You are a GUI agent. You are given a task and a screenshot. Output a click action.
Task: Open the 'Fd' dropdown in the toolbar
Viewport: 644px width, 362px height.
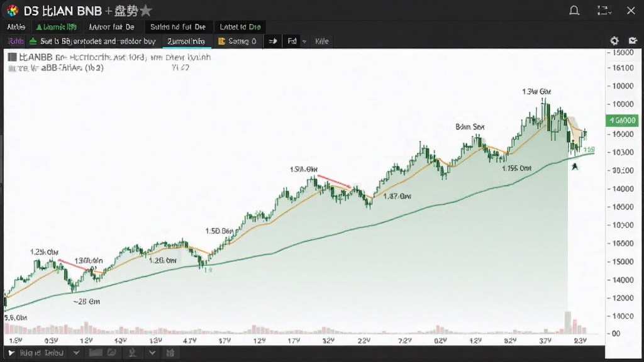click(297, 41)
